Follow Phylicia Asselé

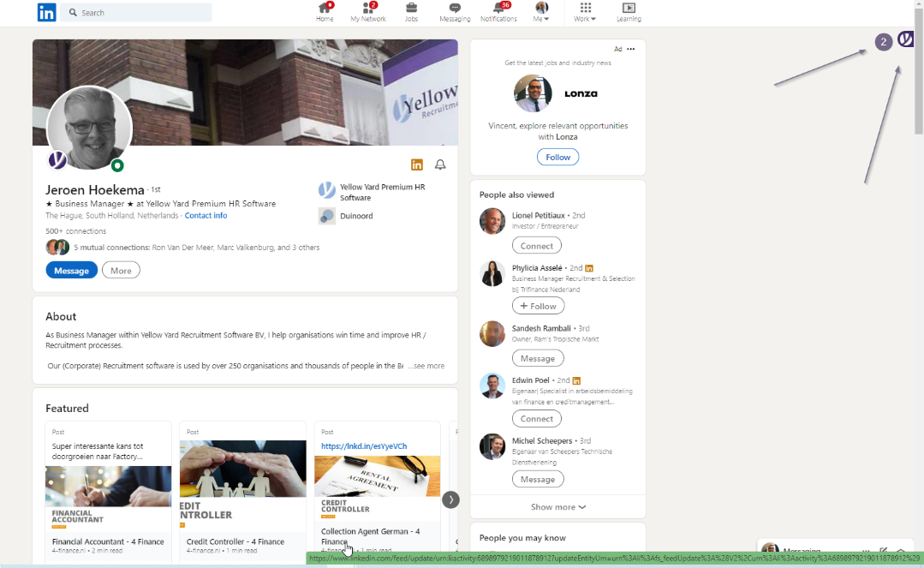coord(538,306)
